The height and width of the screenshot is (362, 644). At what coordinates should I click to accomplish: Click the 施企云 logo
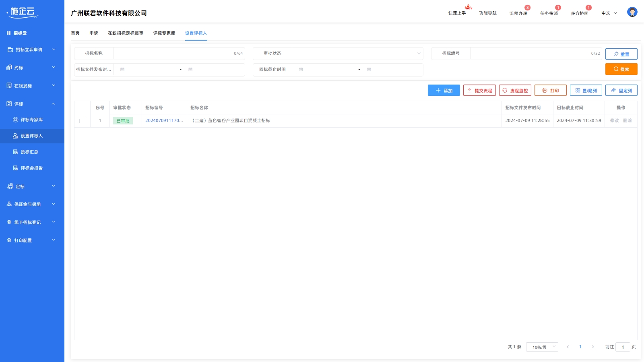[23, 12]
